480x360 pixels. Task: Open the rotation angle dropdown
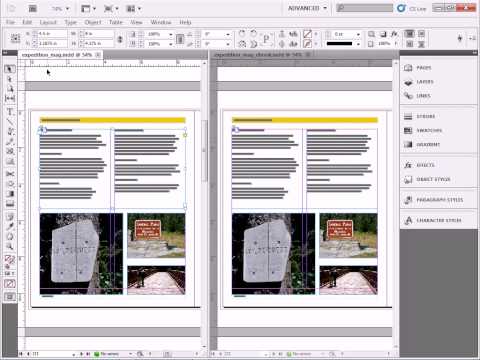pyautogui.click(x=228, y=34)
